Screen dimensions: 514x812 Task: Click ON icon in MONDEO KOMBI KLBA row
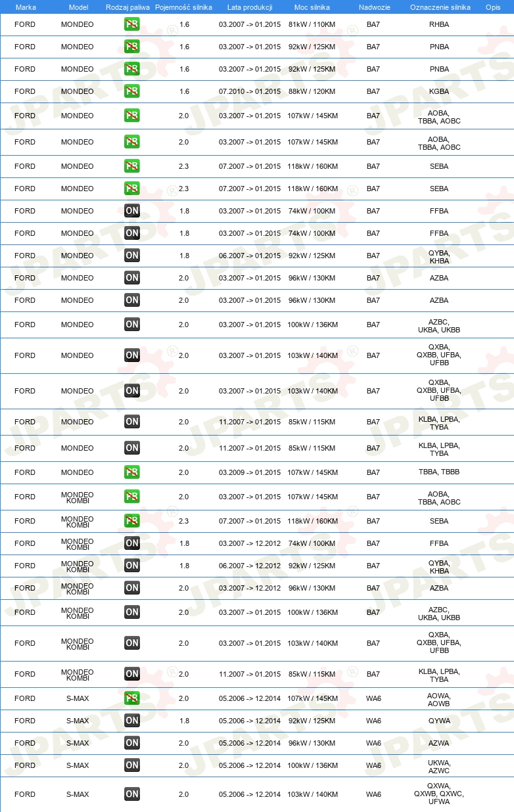132,674
